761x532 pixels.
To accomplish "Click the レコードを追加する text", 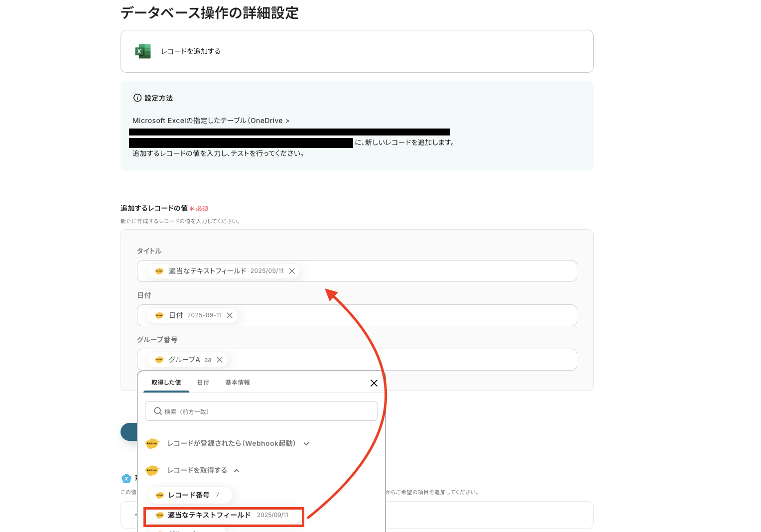I will point(191,51).
